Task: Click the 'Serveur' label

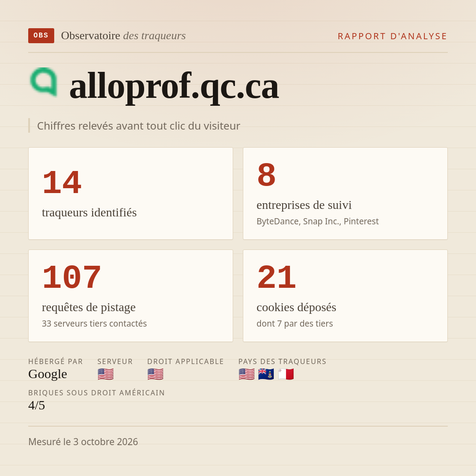Action: [x=115, y=361]
